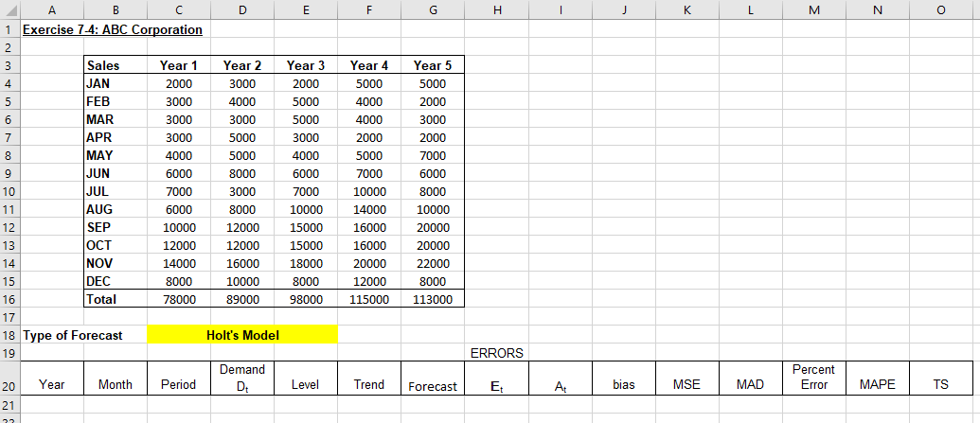Click the yellow 'Holt's Model' cell

(242, 335)
